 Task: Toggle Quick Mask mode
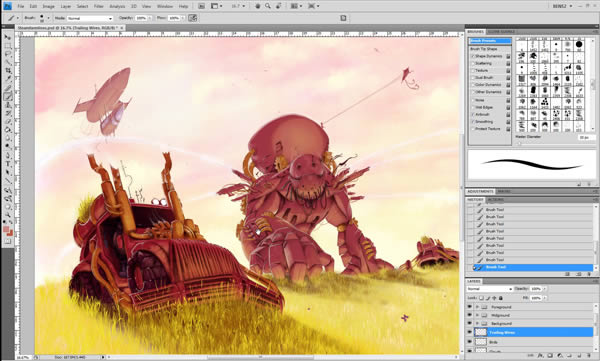(8, 242)
